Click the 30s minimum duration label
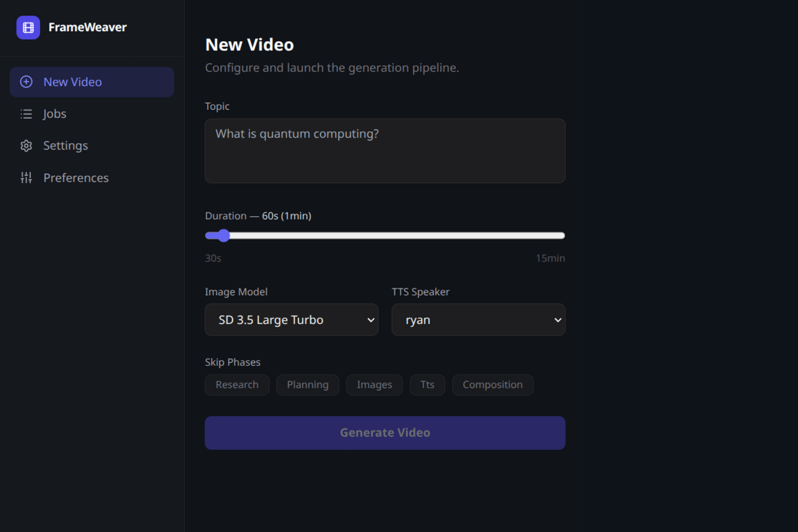This screenshot has width=798, height=532. pos(213,258)
